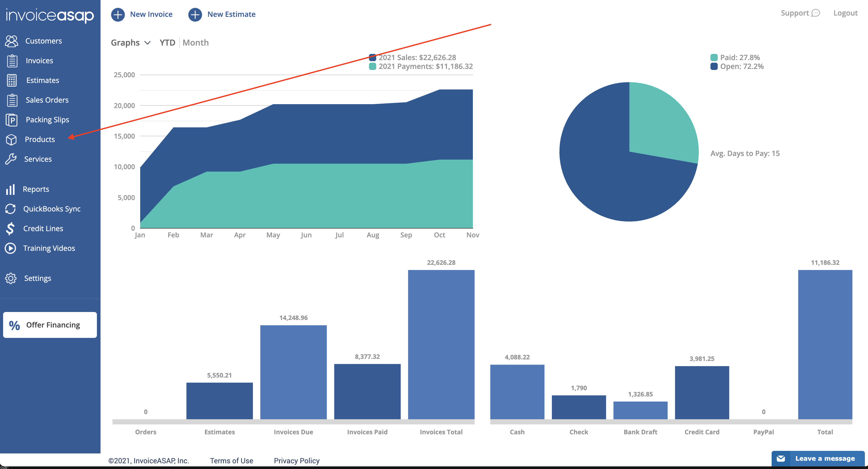868x469 pixels.
Task: Click the envelope icon on Leave a message
Action: click(781, 459)
